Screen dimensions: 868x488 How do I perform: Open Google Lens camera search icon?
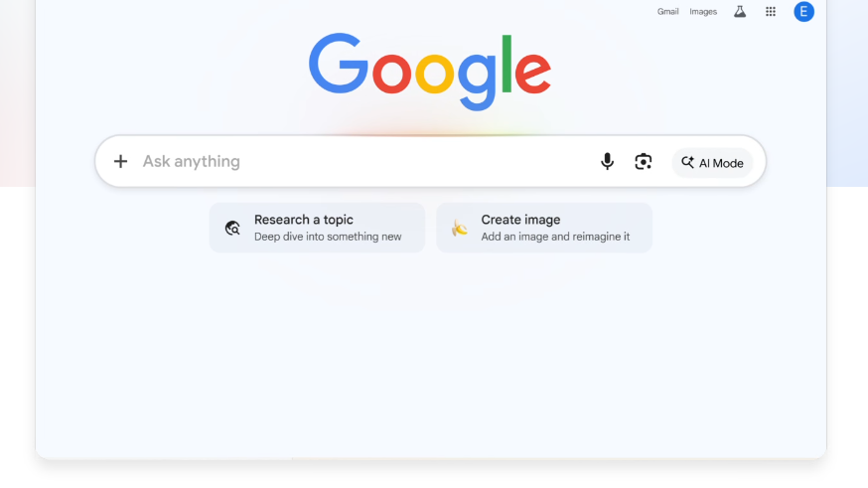click(644, 161)
